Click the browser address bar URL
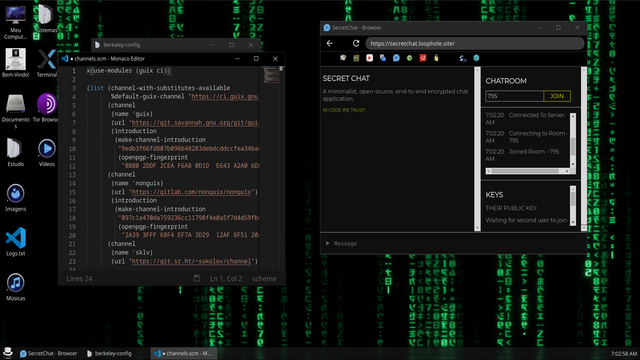 tap(474, 43)
